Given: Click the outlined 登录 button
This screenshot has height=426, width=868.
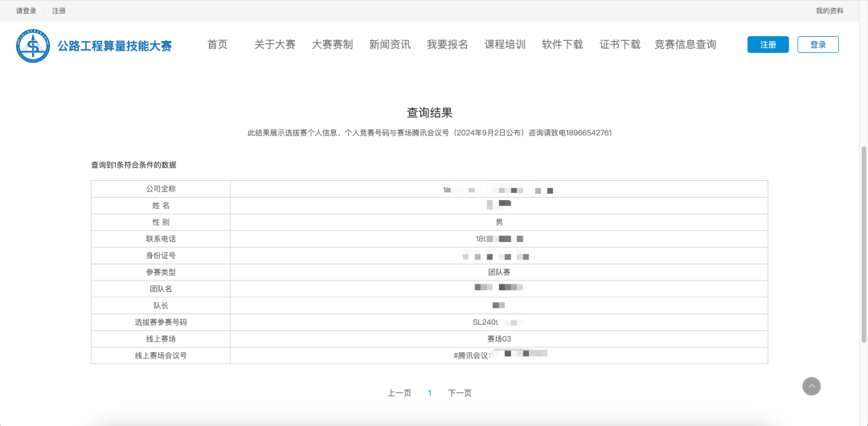Looking at the screenshot, I should click(818, 45).
